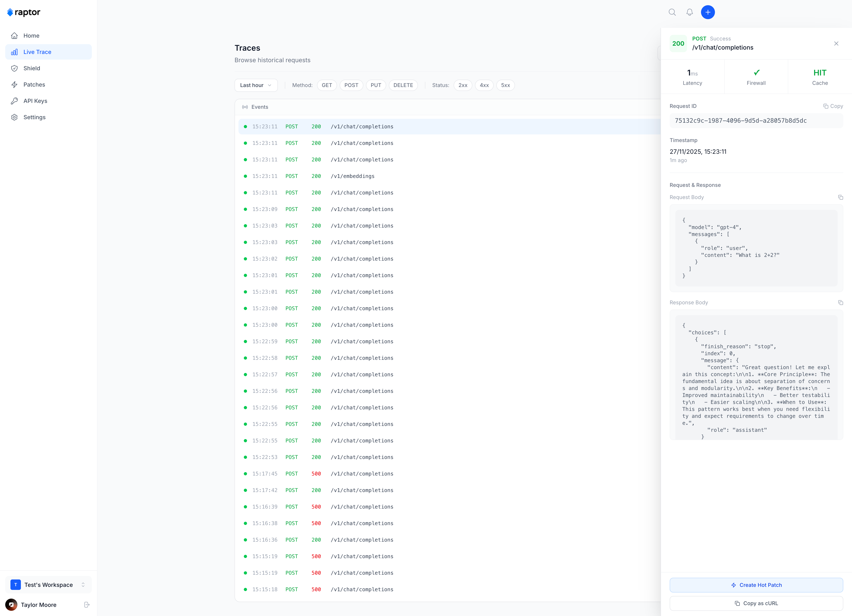Open the Patches page
852x616 pixels.
pos(34,85)
